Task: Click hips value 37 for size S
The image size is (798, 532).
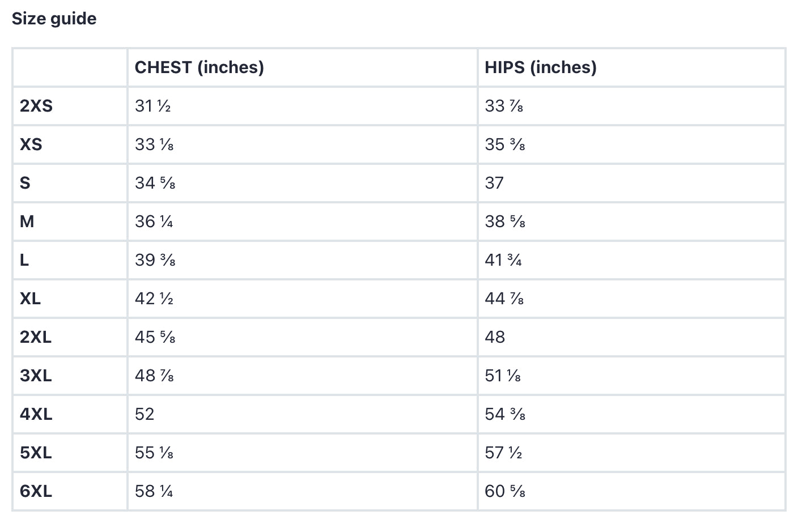Action: (494, 183)
